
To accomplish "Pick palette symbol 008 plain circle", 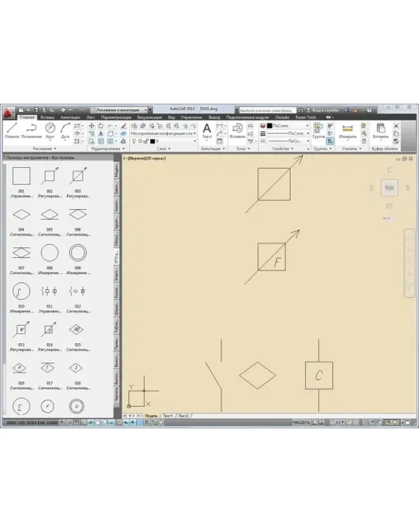I will 50,253.
